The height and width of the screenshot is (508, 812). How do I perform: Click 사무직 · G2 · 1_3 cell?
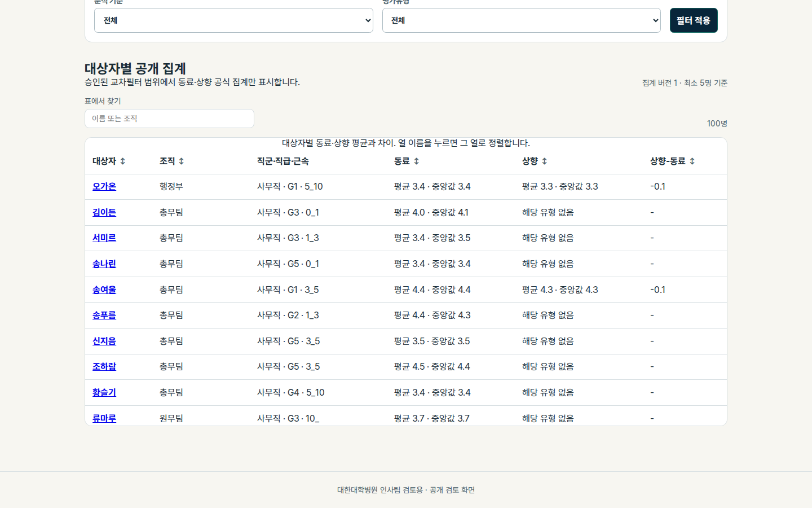coord(288,316)
